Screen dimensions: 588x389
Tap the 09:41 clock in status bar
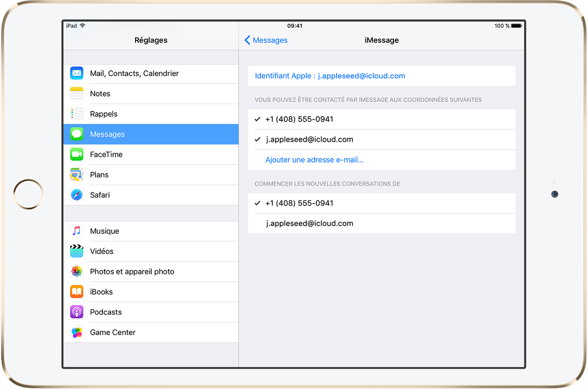295,26
